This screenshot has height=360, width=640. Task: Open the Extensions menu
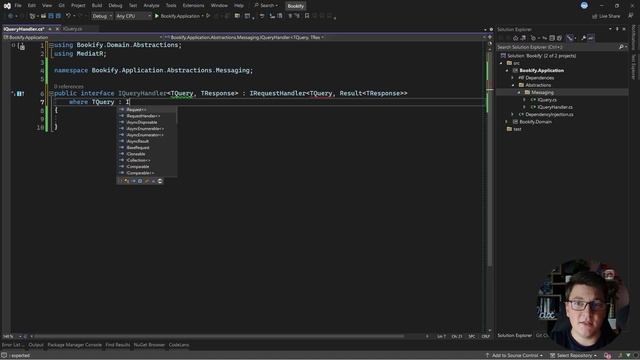(193, 6)
